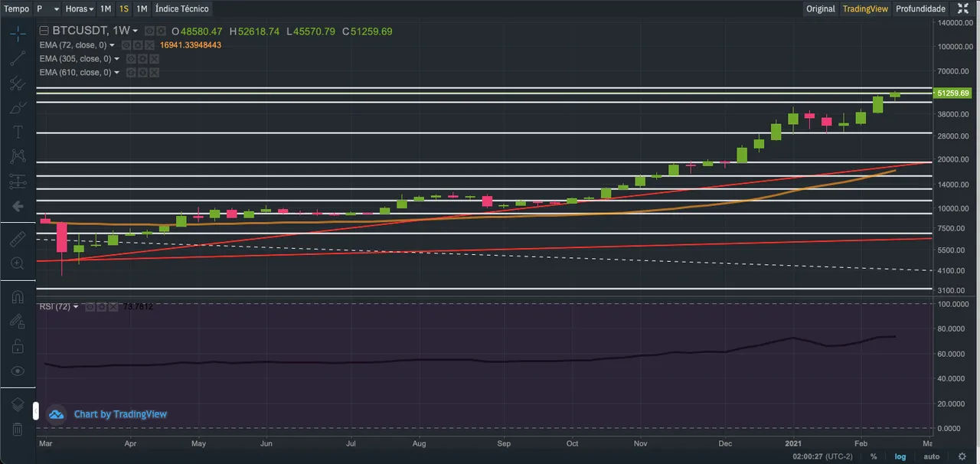The height and width of the screenshot is (464, 980).
Task: Toggle lock all drawing tools
Action: pos(18,347)
